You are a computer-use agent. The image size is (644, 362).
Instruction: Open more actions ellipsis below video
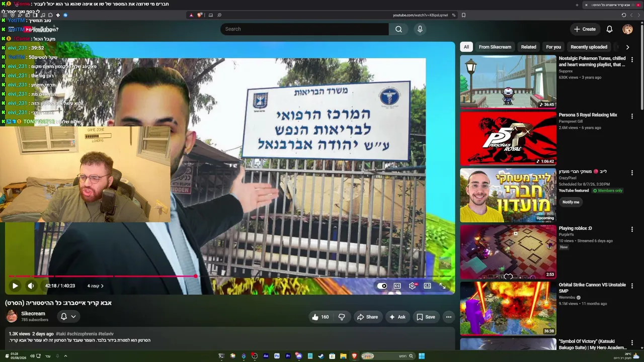click(x=449, y=317)
